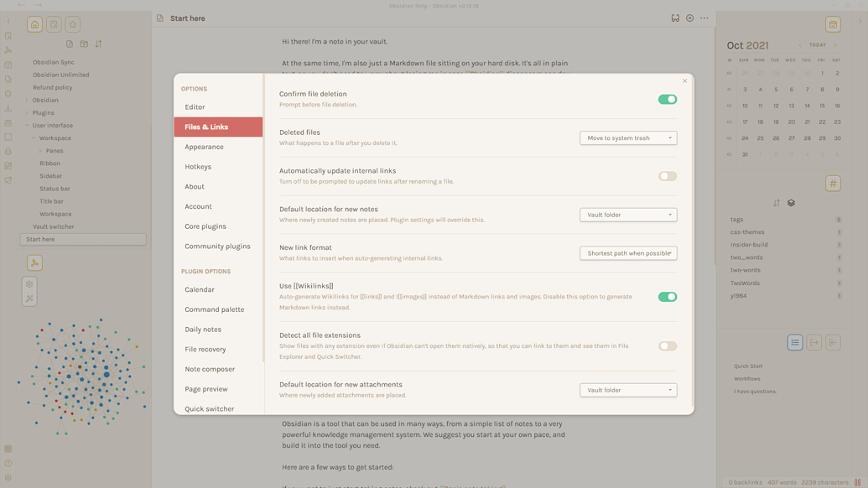Enable Automatically update internal links toggle
This screenshot has height=488, width=868.
667,176
